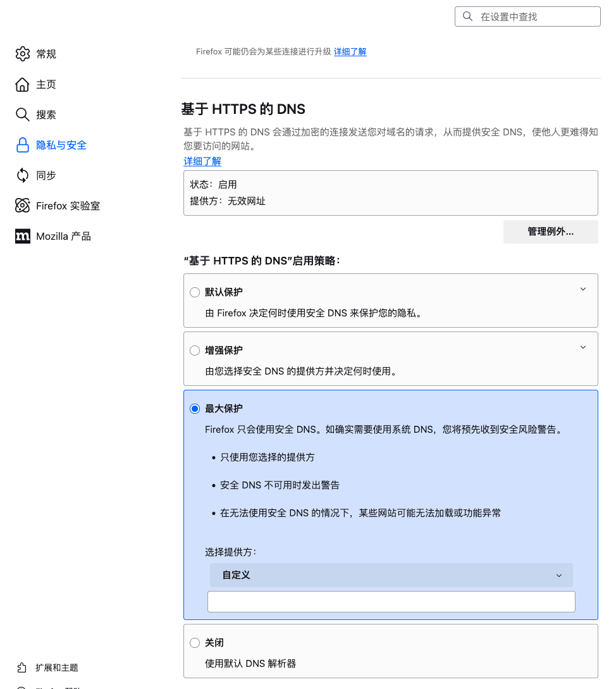Screen dimensions: 616x689
Task: Click text 使用默认 DNS 解析器
Action: point(250,664)
